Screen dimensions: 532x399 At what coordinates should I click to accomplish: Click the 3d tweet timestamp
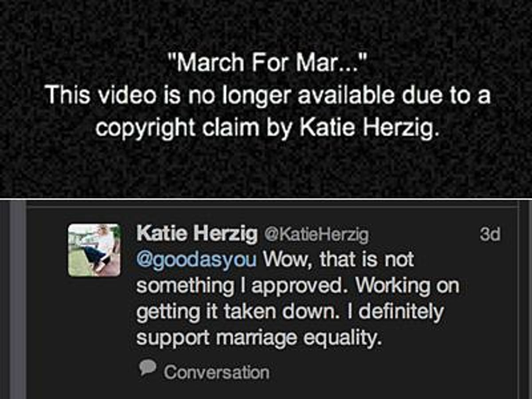click(490, 235)
